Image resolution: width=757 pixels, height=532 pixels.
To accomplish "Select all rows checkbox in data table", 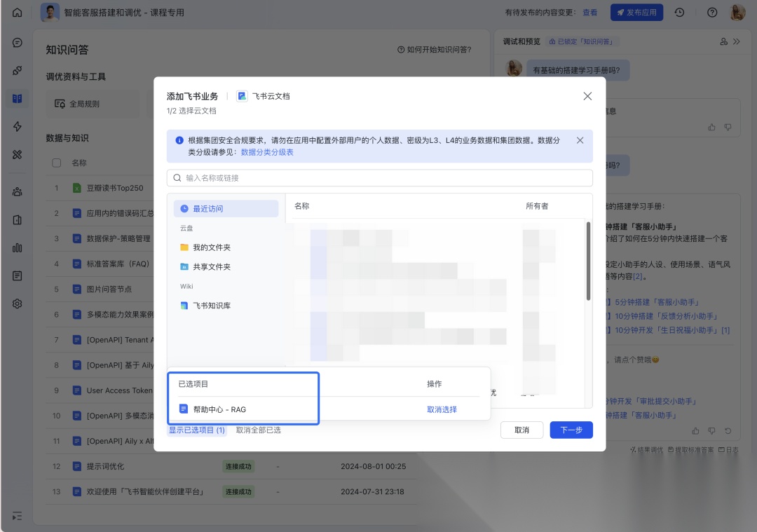I will point(57,163).
